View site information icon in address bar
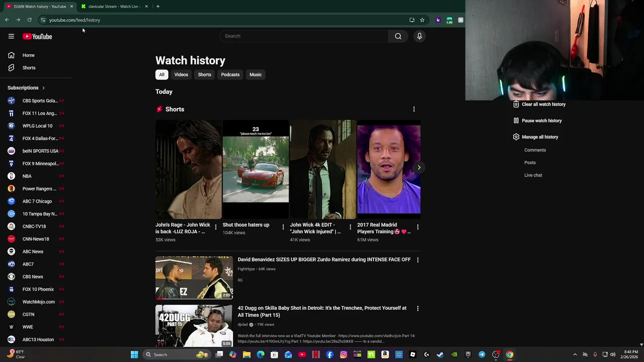The height and width of the screenshot is (362, 644). click(43, 20)
